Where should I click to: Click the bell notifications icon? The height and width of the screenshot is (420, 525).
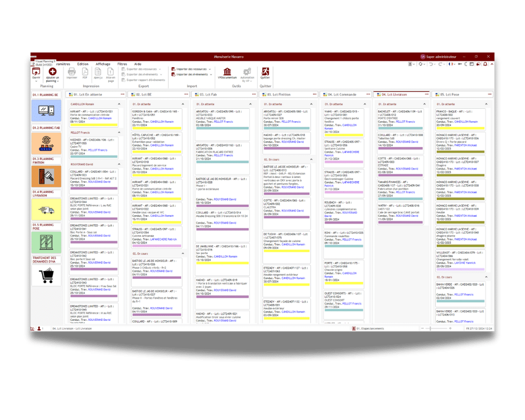[485, 64]
